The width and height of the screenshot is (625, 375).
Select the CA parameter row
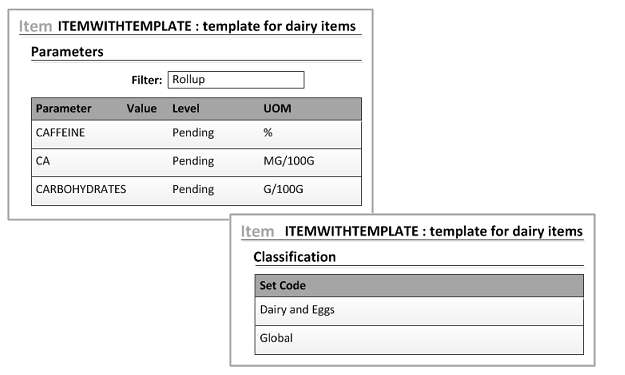coord(197,163)
